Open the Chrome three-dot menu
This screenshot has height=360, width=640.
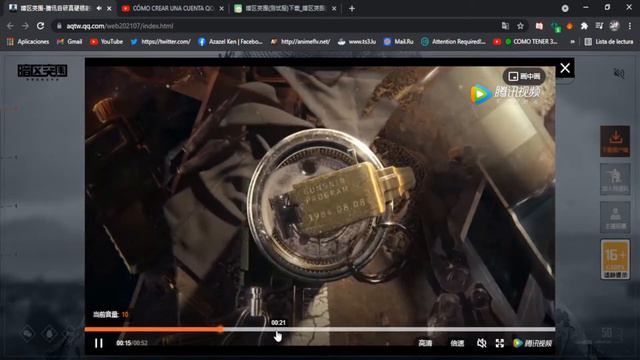click(630, 26)
